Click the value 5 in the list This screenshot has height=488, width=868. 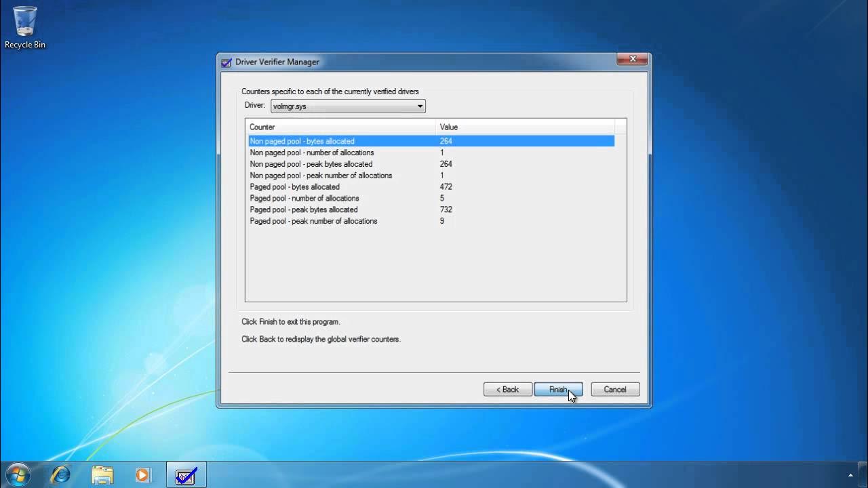click(442, 199)
